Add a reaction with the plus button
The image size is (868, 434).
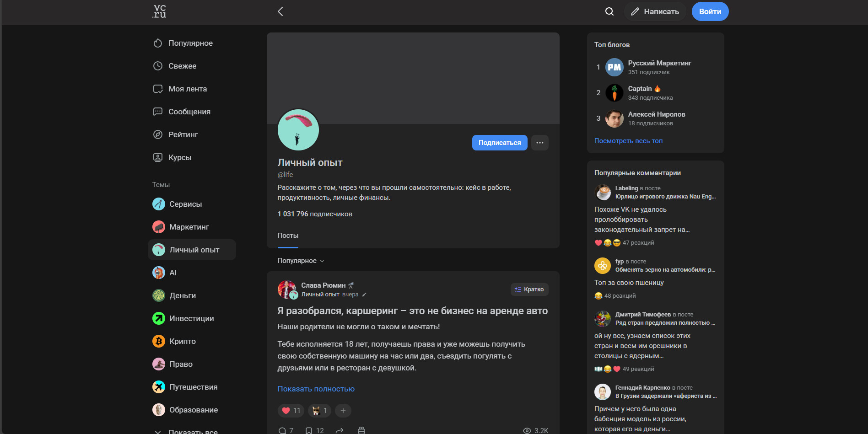[343, 411]
